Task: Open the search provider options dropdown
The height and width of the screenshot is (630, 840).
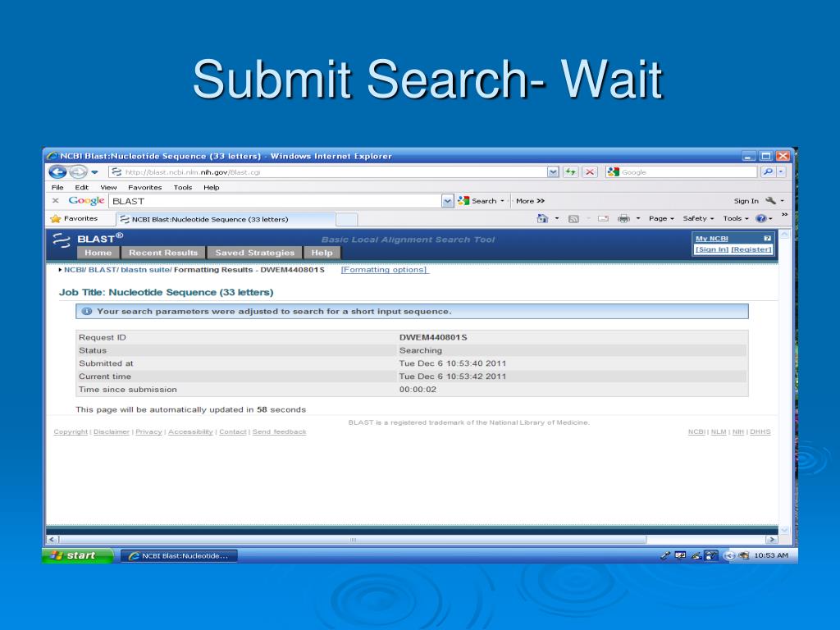Action: pos(781,172)
